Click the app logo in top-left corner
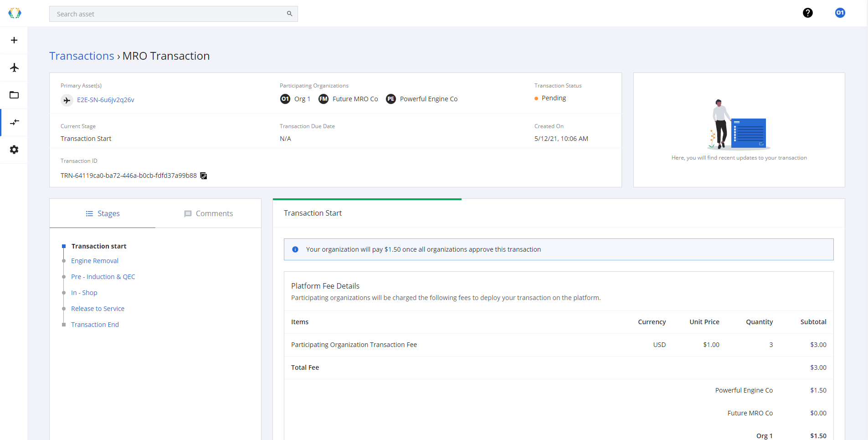This screenshot has height=440, width=868. (x=15, y=13)
